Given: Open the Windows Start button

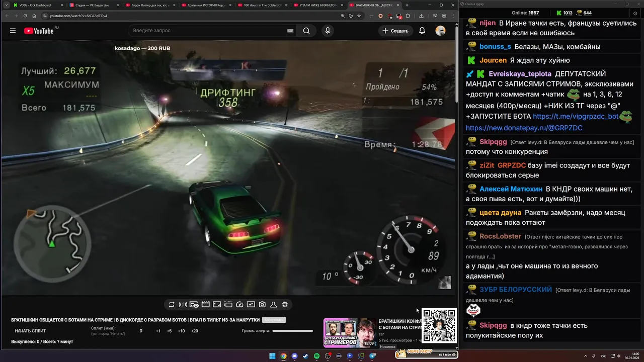Looking at the screenshot, I should click(272, 356).
